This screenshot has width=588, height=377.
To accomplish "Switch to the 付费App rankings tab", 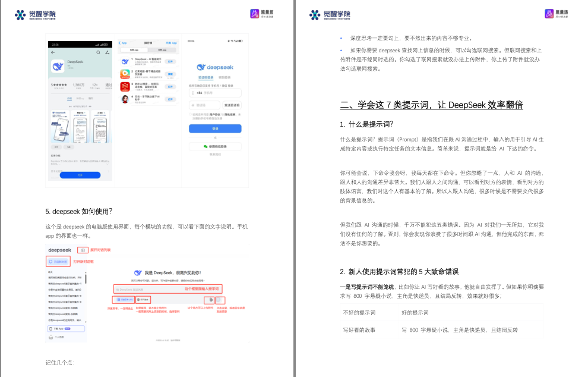I will pos(163,50).
